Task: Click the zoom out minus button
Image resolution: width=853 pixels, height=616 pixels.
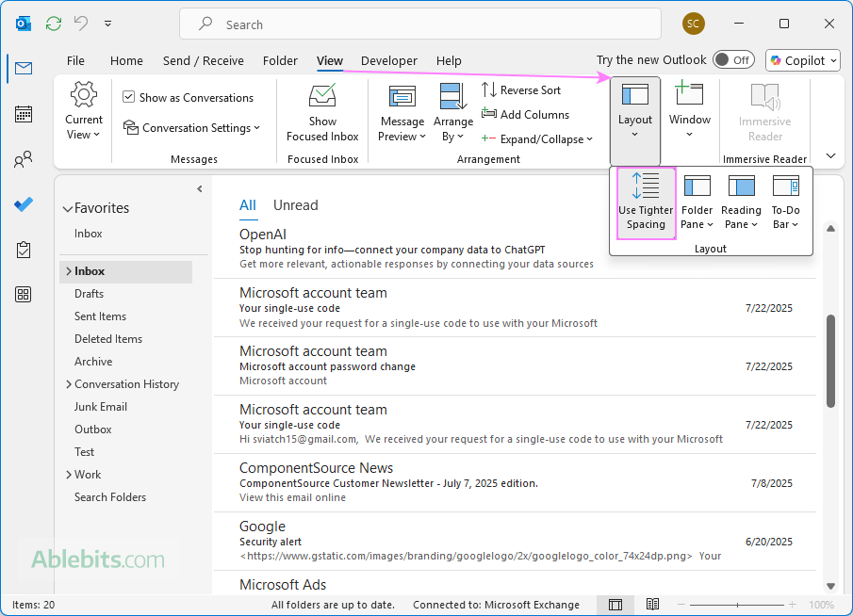Action: 681,605
